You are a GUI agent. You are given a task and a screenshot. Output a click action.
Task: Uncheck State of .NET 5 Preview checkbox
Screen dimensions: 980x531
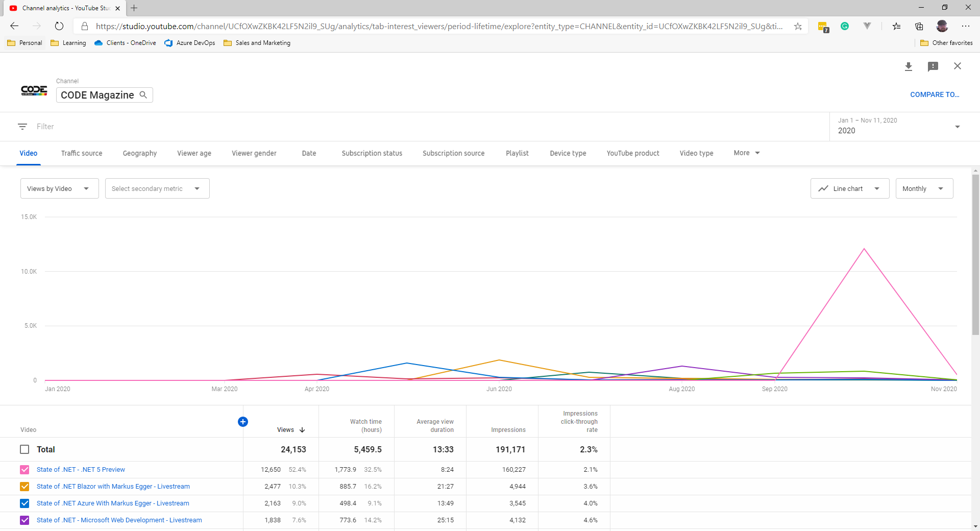[x=24, y=470]
